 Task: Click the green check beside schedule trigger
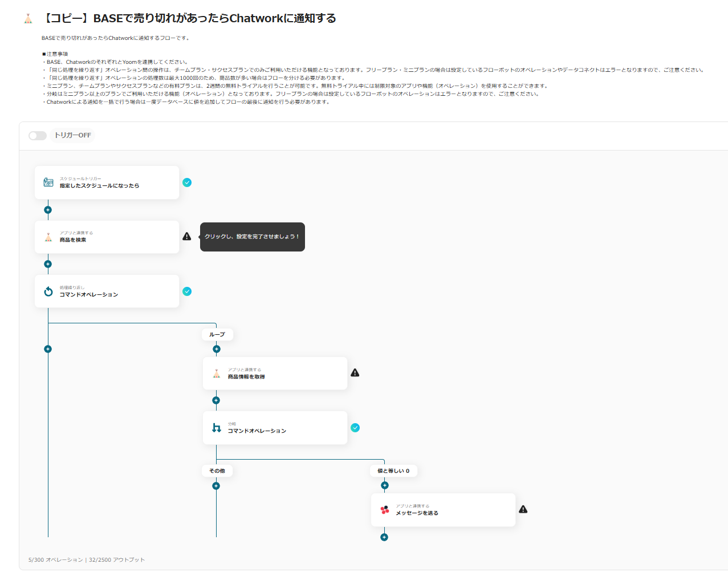(x=187, y=182)
